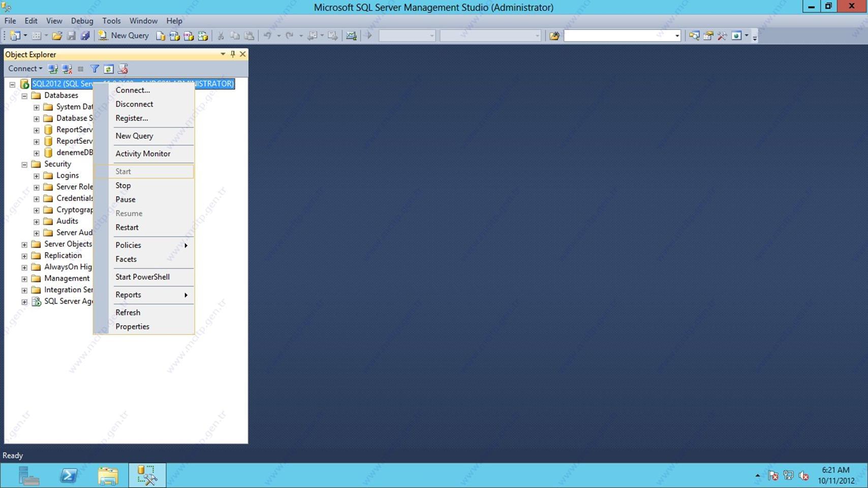Select the Replication tree folder
868x488 pixels.
[57, 256]
